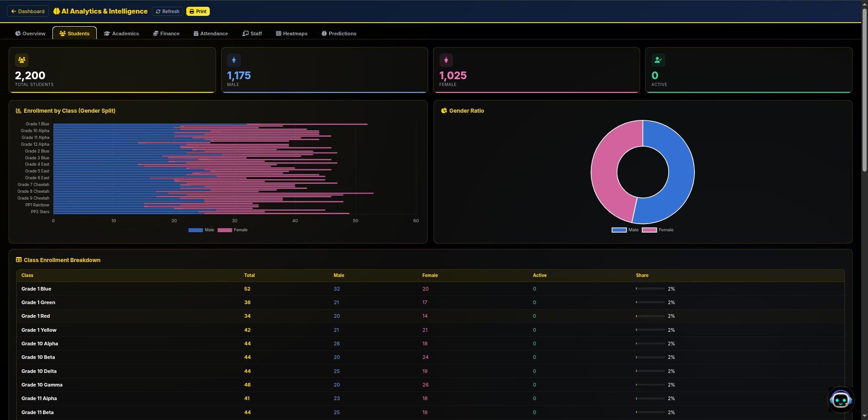Click the brain logo beside AI Analytics
868x420 pixels.
click(57, 11)
